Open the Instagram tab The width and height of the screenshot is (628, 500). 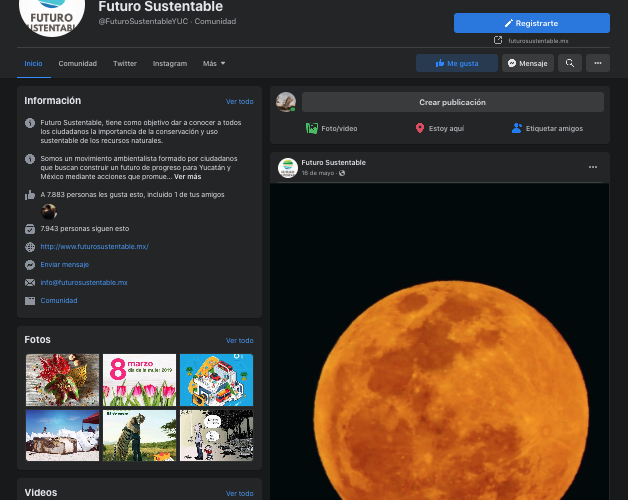[170, 64]
